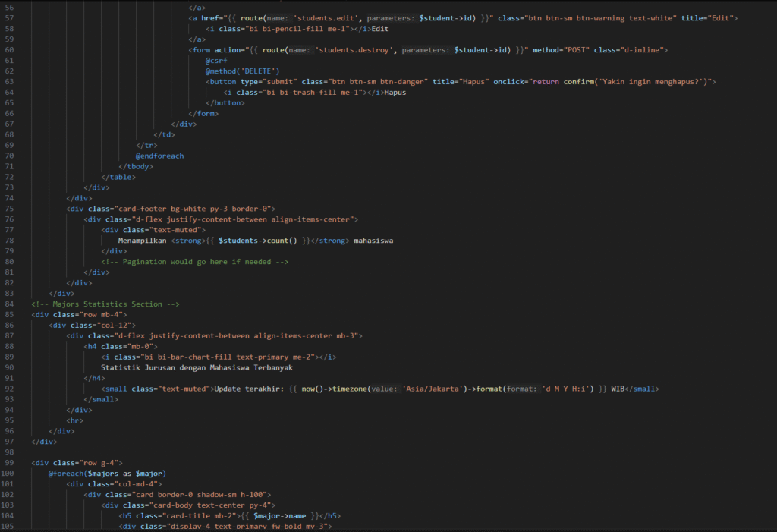777x532 pixels.
Task: Click line number 60 in the gutter
Action: pyautogui.click(x=9, y=49)
